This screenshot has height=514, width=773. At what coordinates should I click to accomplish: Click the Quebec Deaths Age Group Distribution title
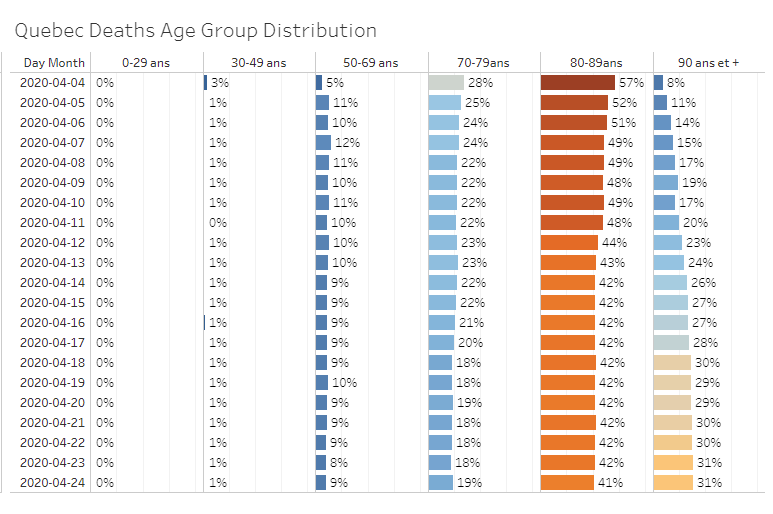pyautogui.click(x=195, y=31)
